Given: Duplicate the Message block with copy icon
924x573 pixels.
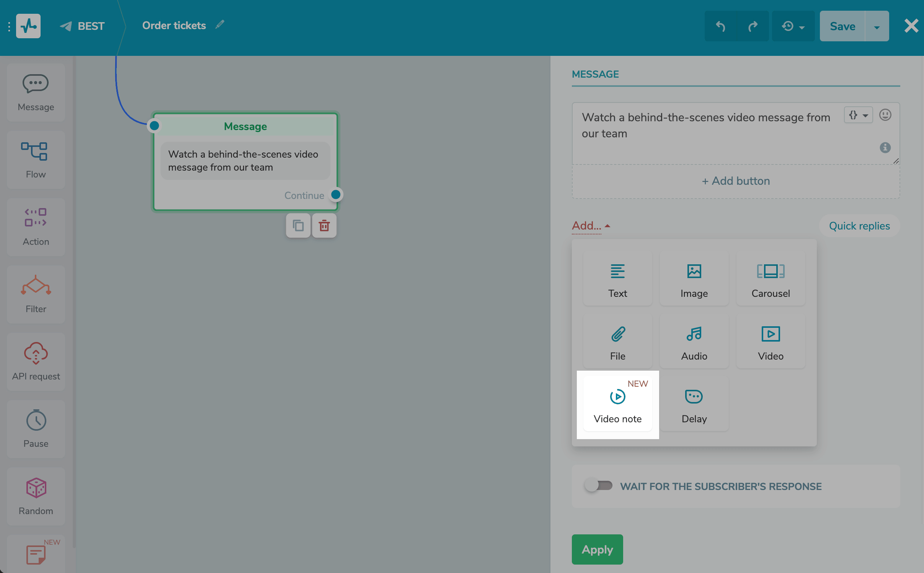Looking at the screenshot, I should (x=298, y=226).
